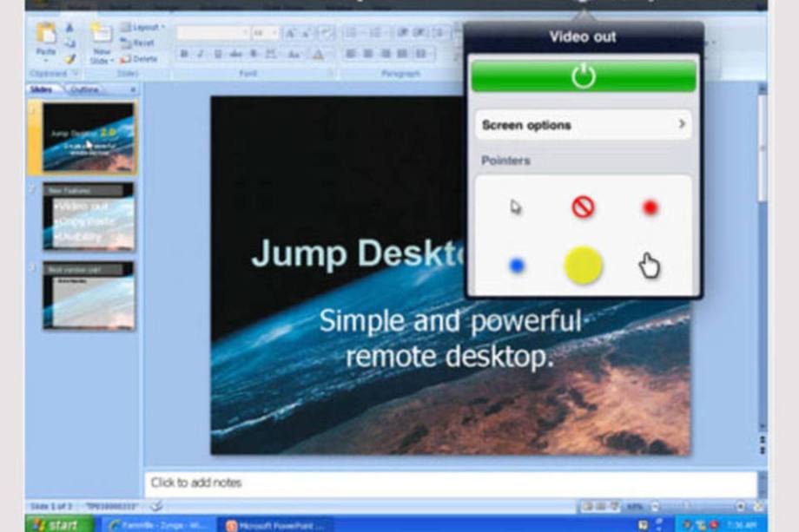
Task: Select the no-pointer prohibited symbol
Action: 583,207
